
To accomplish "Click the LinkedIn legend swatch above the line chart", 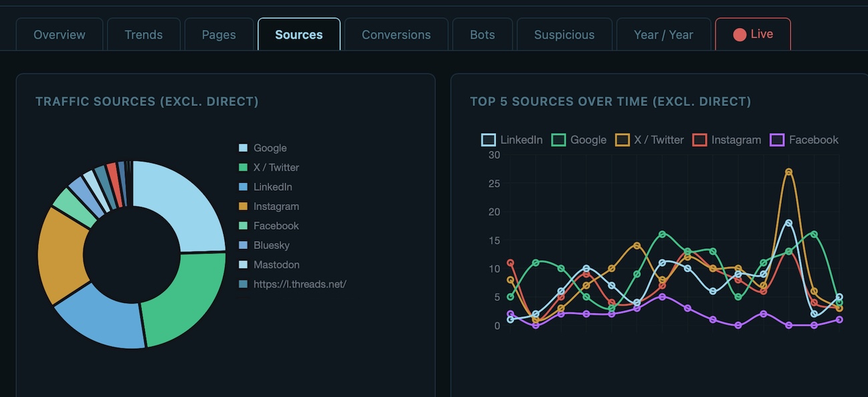I will [x=488, y=139].
